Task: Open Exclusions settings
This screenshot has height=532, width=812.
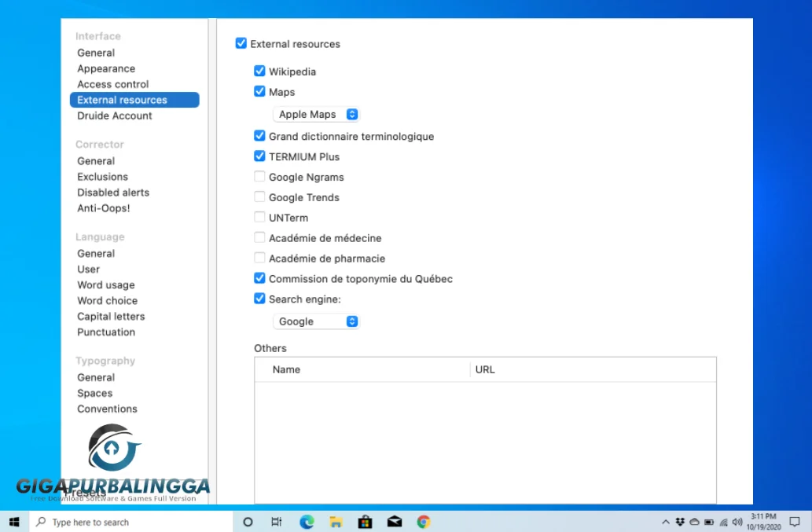Action: coord(102,177)
